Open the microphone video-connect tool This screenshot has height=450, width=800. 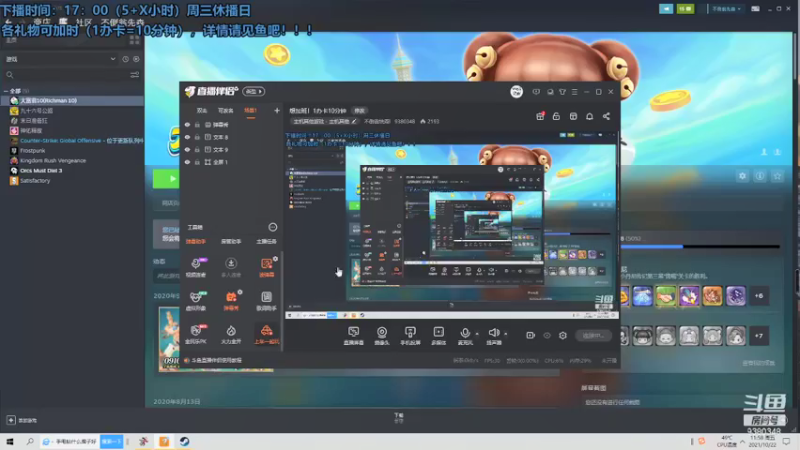(x=195, y=267)
